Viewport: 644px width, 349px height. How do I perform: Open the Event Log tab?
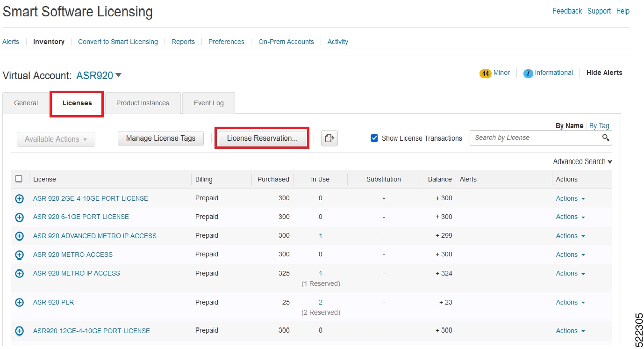coord(208,103)
